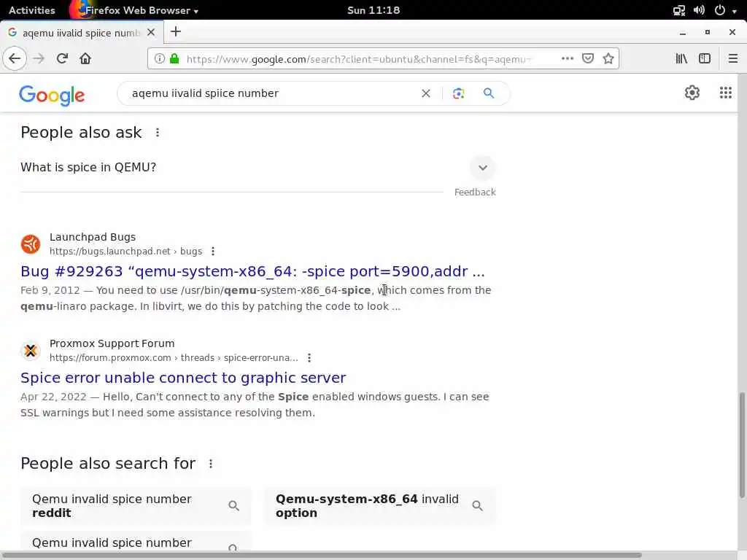The width and height of the screenshot is (747, 560).
Task: Open the volume tray icon
Action: pyautogui.click(x=699, y=10)
